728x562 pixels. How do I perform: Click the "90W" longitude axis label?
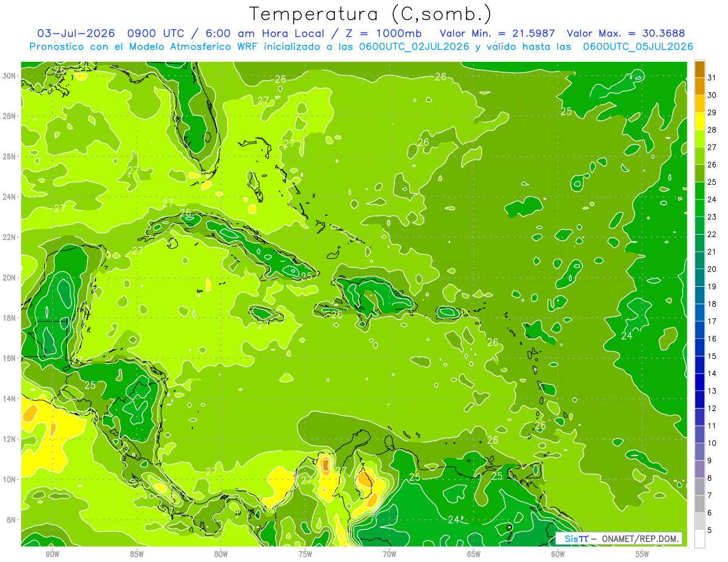point(52,554)
